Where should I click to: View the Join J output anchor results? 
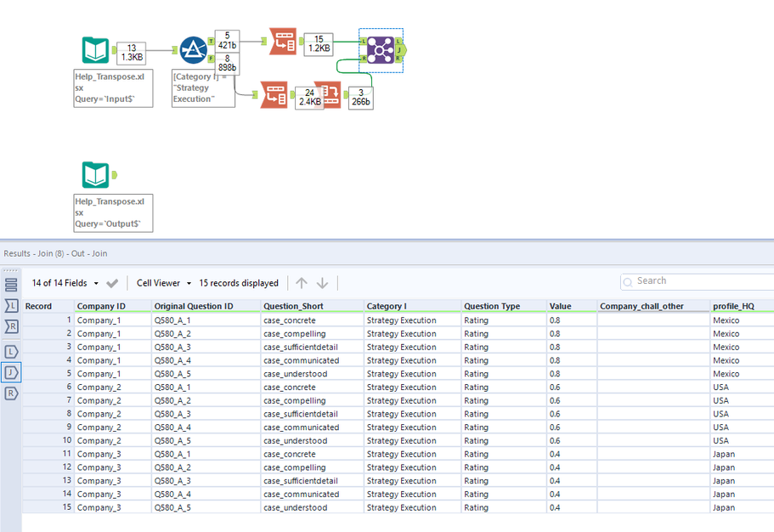11,372
